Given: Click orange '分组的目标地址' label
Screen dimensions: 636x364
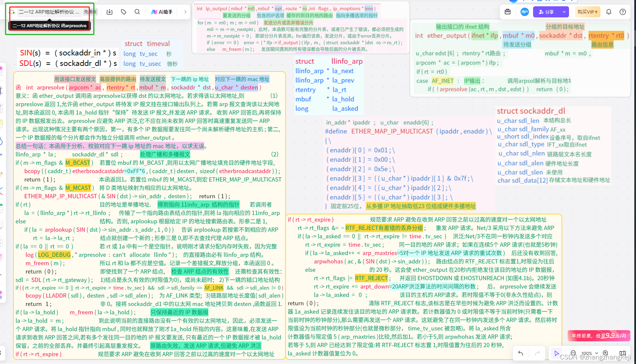Looking at the screenshot, I should point(565,27).
